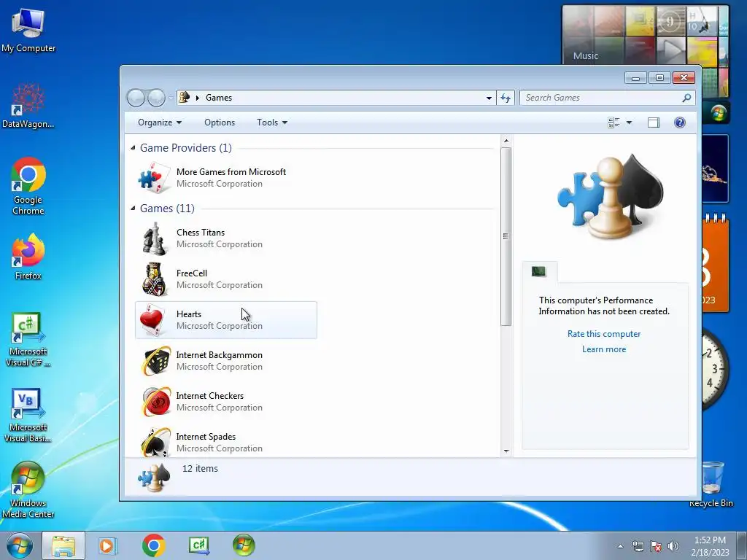Image resolution: width=747 pixels, height=560 pixels.
Task: Click the performance information tab icon
Action: click(x=539, y=271)
